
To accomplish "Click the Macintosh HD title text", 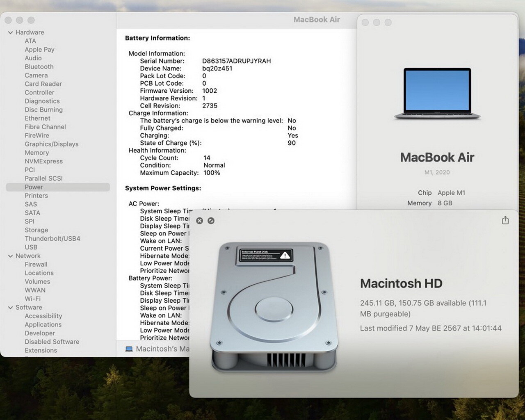I will click(x=401, y=283).
